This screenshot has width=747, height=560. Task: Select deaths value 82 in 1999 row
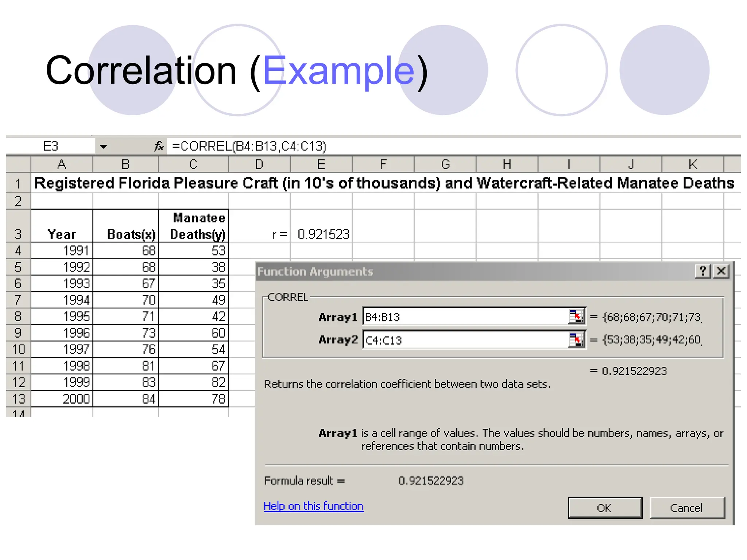tap(194, 382)
